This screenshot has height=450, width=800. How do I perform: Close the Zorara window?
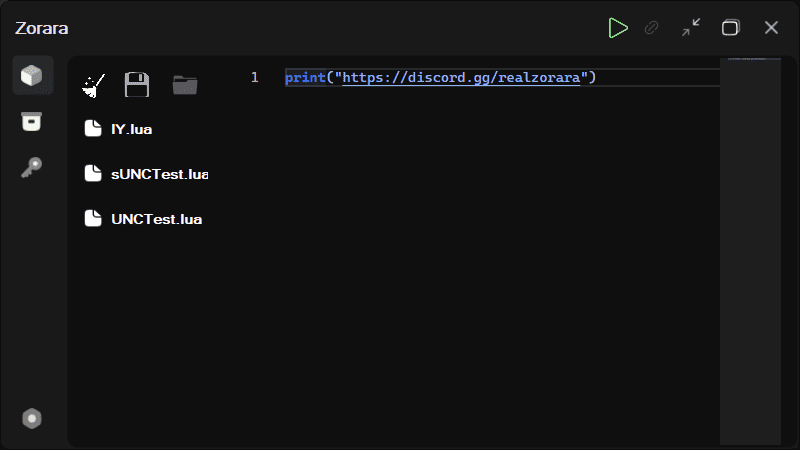(771, 28)
